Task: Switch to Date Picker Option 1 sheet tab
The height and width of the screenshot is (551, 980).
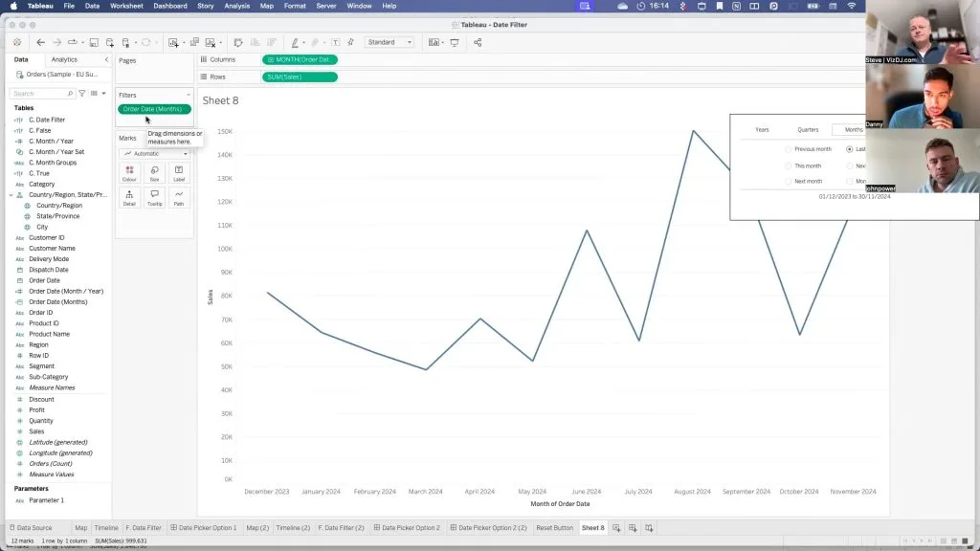Action: 204,528
